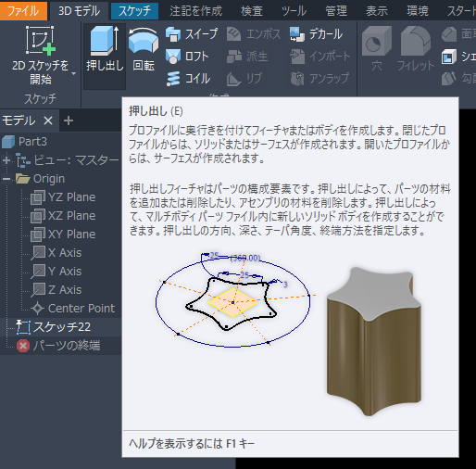The image size is (476, 469).
Task: Click the アンラップ (Unwrap) tool
Action: (319, 79)
